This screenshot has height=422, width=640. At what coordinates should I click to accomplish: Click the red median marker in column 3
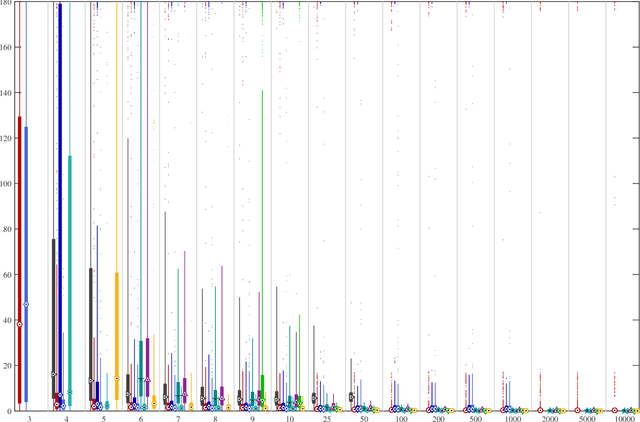click(19, 324)
